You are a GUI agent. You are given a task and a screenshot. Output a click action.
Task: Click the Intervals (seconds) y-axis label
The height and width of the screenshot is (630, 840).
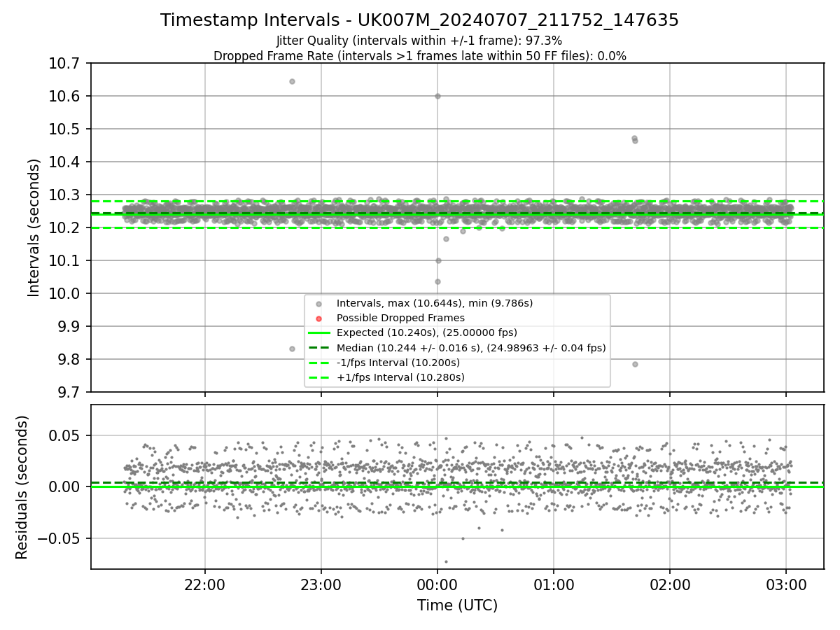pos(34,227)
